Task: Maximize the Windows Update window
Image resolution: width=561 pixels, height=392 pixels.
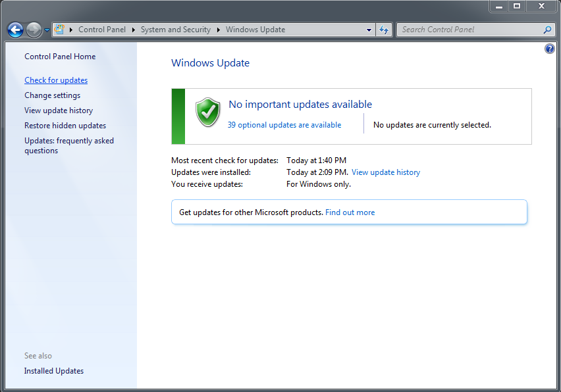Action: click(x=517, y=6)
